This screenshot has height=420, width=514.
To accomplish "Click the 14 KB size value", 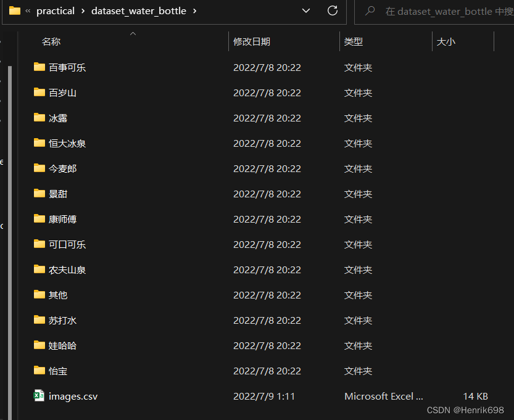I will pyautogui.click(x=475, y=397).
